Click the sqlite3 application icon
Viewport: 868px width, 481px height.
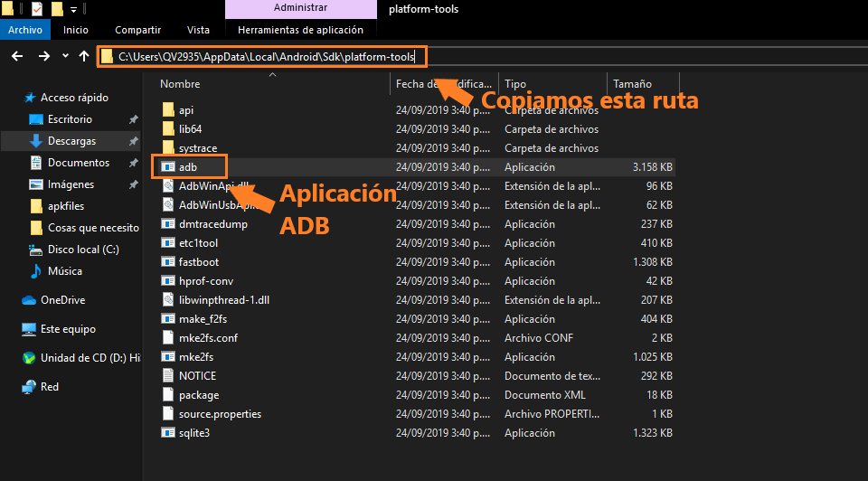click(167, 433)
